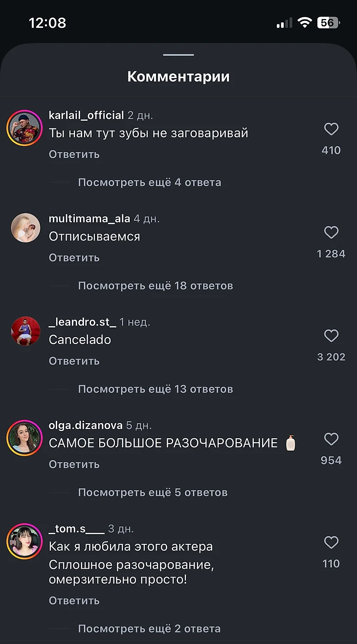
Task: View olga.dizanova's story avatar
Action: [24, 438]
